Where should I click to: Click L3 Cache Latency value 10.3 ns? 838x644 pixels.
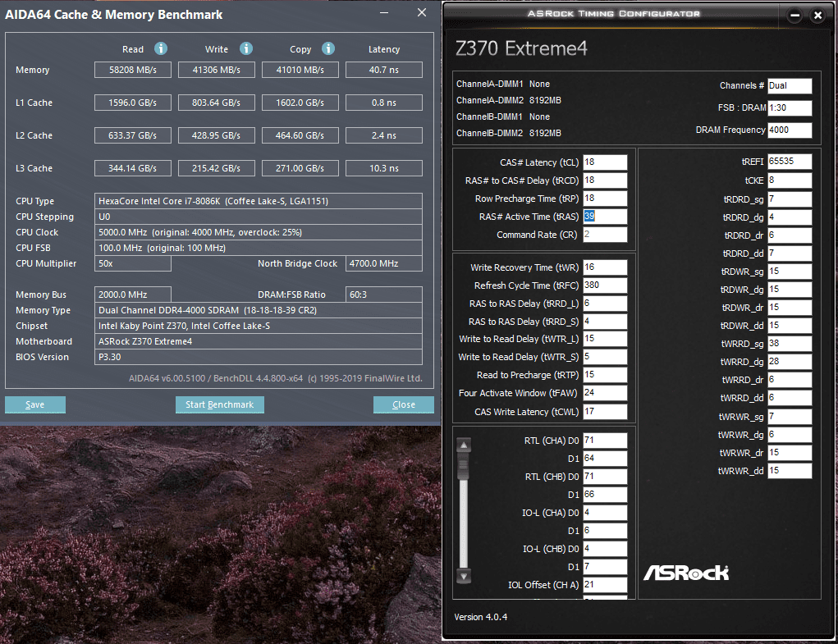point(384,168)
